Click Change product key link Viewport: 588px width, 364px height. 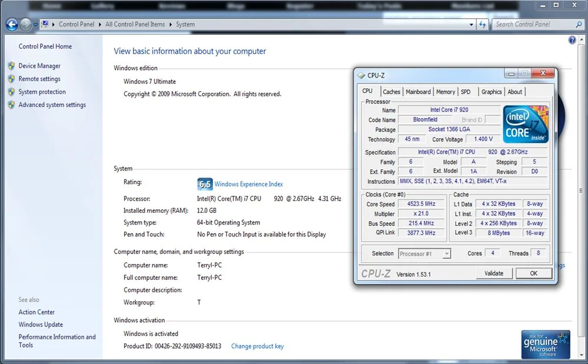258,346
